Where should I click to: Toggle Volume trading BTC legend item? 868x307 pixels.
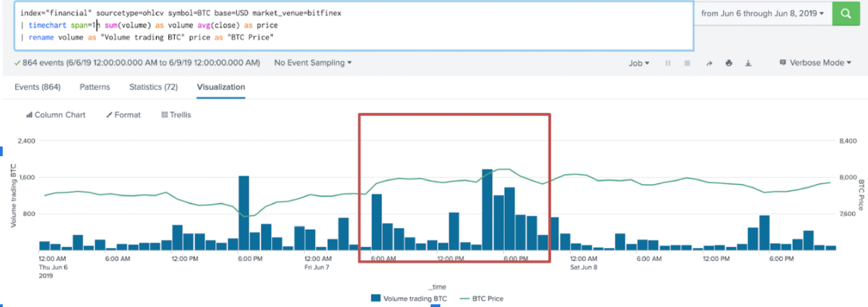tap(409, 298)
